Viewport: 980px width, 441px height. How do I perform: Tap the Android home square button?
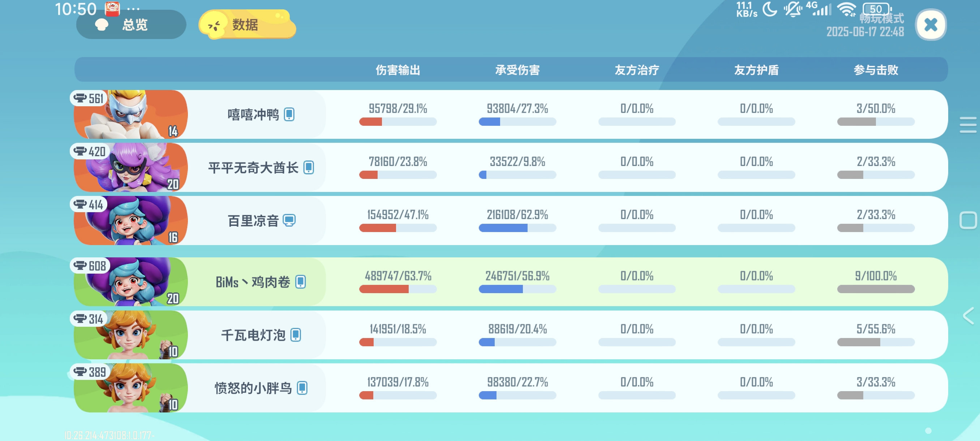[968, 220]
